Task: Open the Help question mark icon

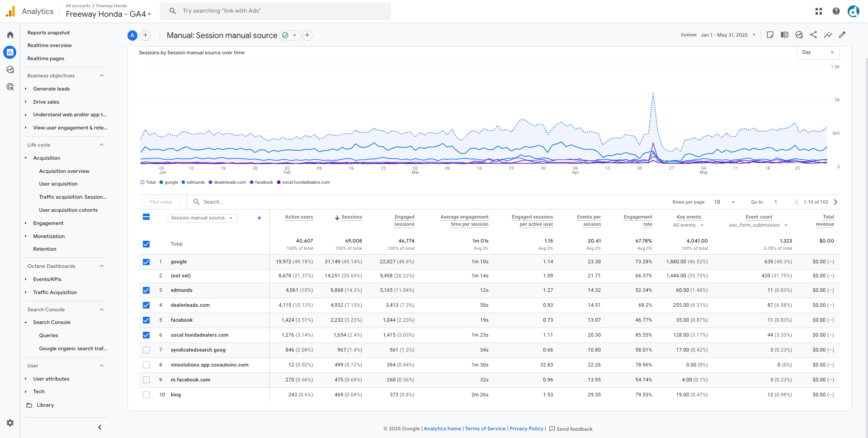Action: tap(836, 11)
